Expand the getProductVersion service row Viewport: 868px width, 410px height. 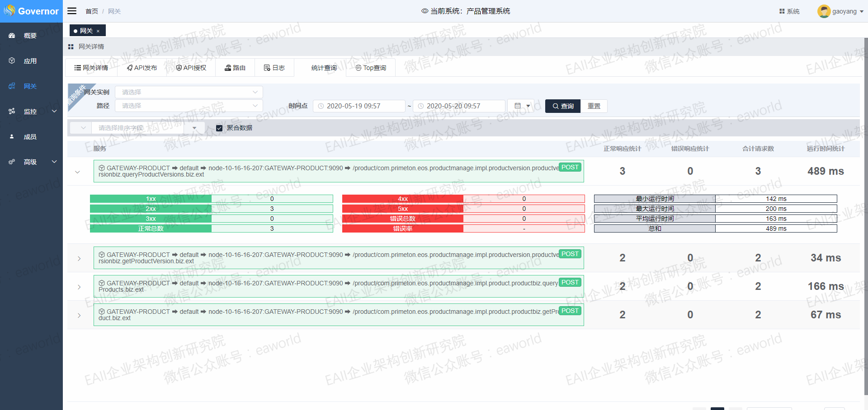[x=79, y=258]
